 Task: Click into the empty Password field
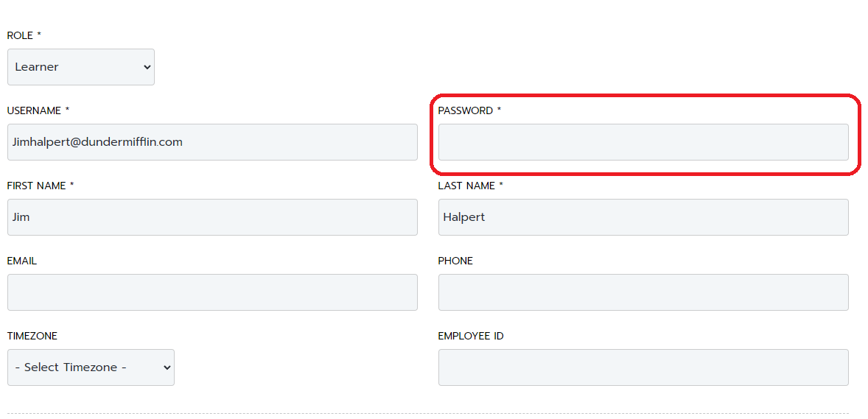coord(643,142)
